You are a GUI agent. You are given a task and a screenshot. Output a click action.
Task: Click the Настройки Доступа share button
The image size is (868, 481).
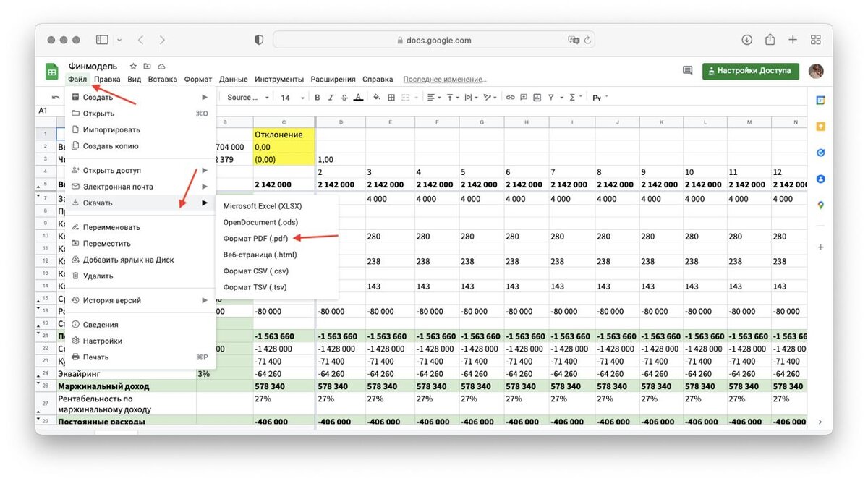point(751,71)
